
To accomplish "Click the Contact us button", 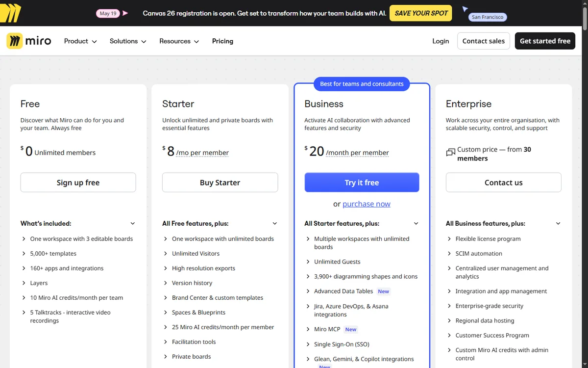I will pyautogui.click(x=503, y=183).
